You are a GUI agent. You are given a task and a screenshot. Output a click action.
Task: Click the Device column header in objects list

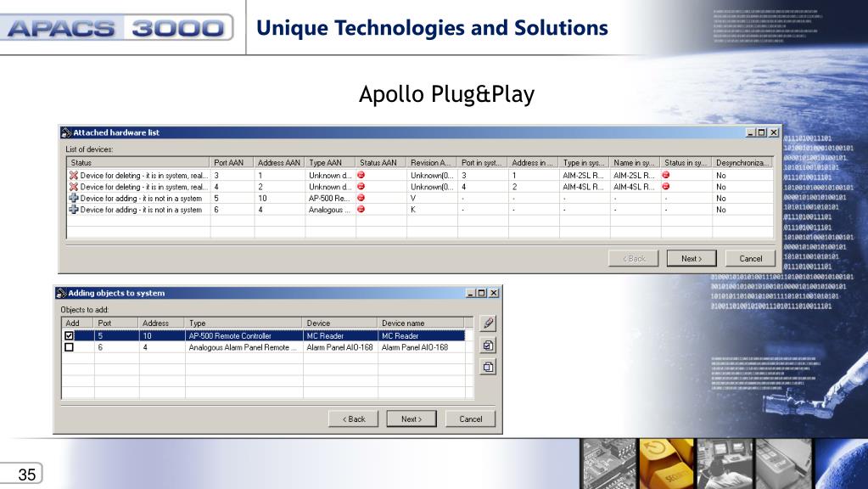[x=340, y=323]
